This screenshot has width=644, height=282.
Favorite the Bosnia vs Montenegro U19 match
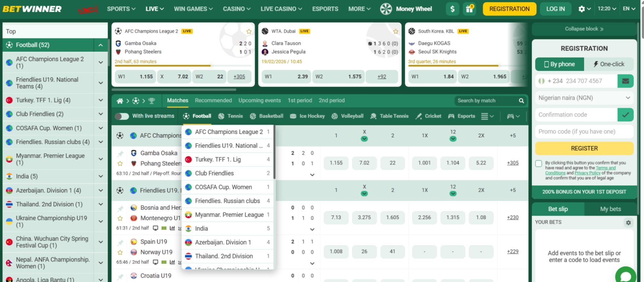(120, 218)
